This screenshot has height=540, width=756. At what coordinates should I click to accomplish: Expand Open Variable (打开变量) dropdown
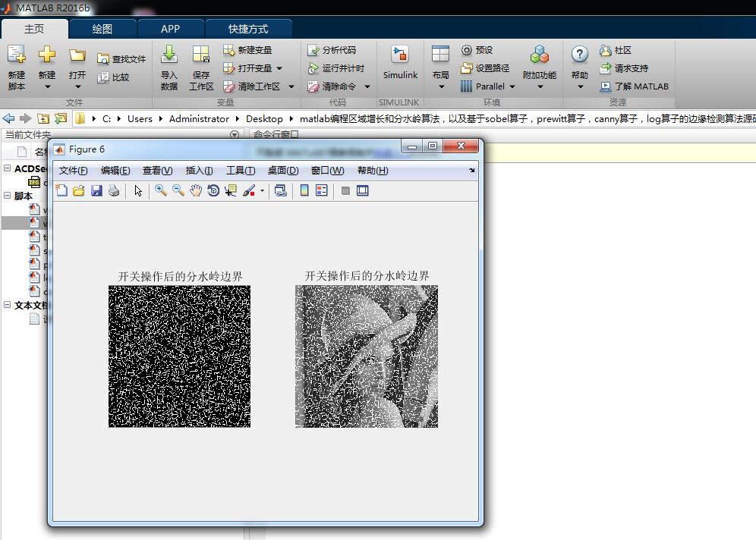pos(279,68)
